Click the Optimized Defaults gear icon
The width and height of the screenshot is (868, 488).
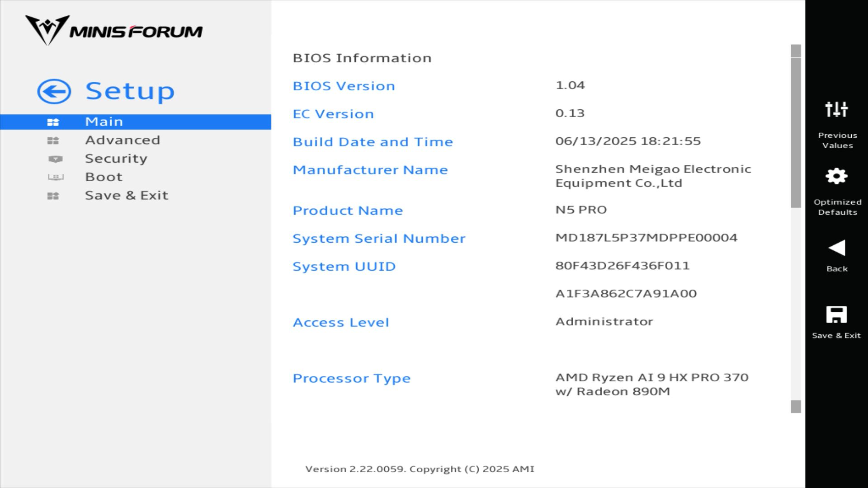[x=836, y=176]
